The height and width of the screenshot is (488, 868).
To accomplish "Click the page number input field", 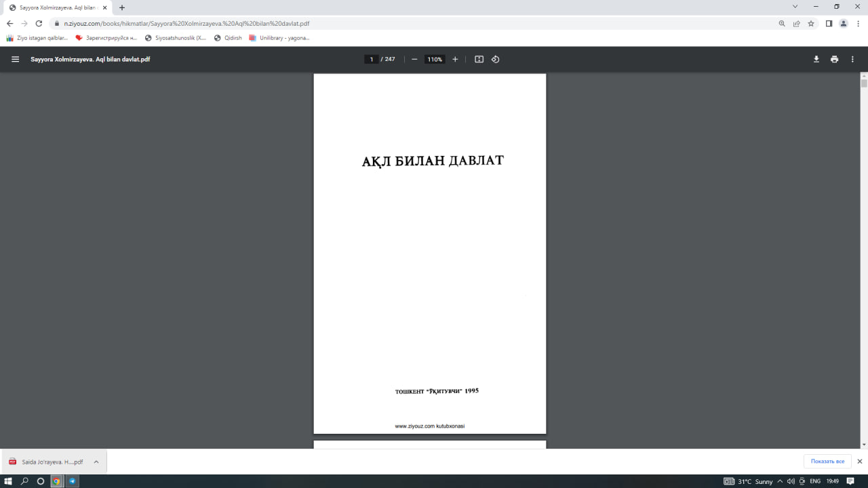I will point(371,59).
